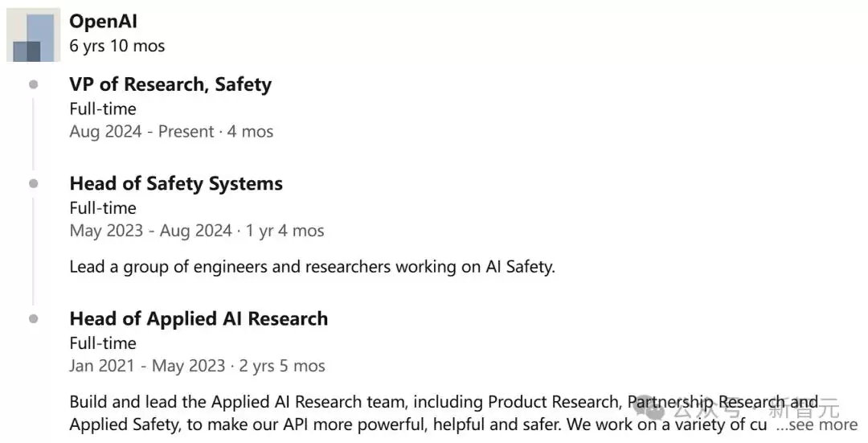Click Full-time label under Head of Safety Systems
This screenshot has width=868, height=443.
point(103,208)
